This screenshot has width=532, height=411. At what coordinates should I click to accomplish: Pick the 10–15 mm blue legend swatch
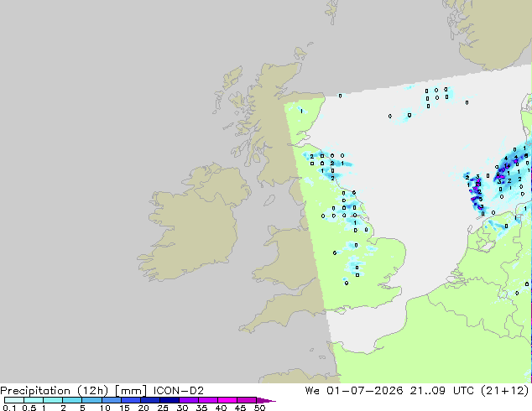[111, 400]
